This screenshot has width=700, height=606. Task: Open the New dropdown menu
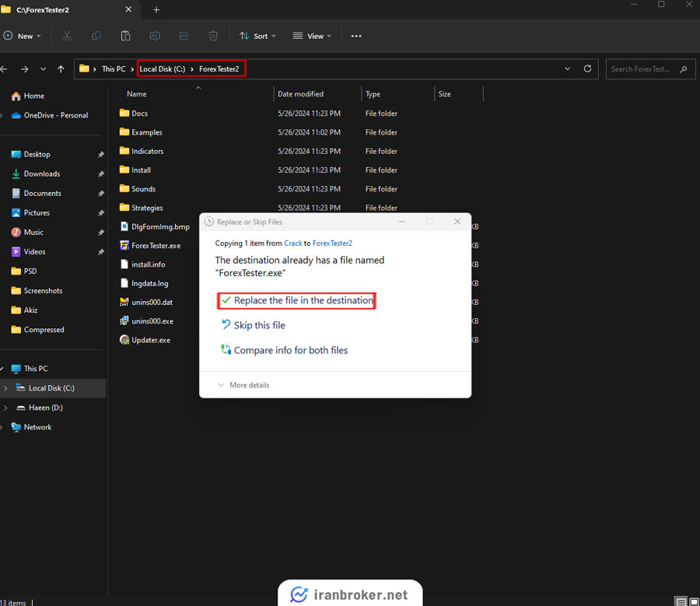point(23,36)
